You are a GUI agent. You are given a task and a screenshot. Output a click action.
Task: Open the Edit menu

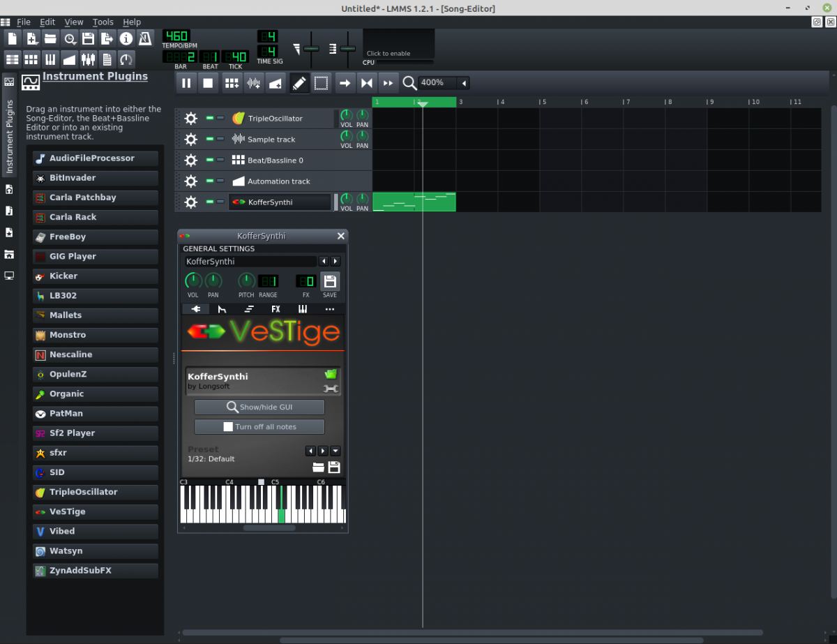(47, 22)
